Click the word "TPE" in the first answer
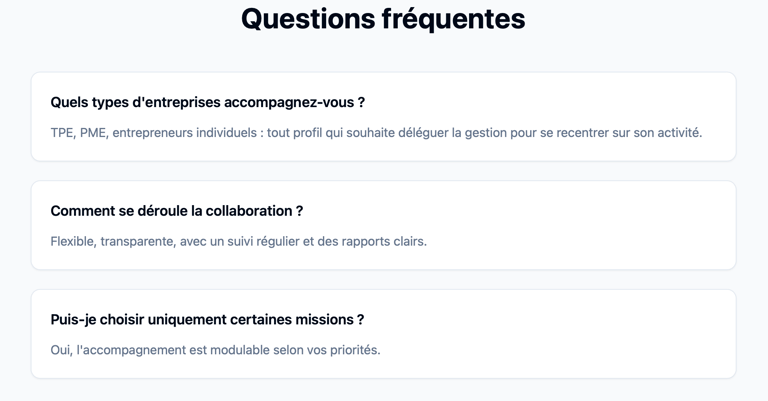This screenshot has width=768, height=401. [63, 132]
